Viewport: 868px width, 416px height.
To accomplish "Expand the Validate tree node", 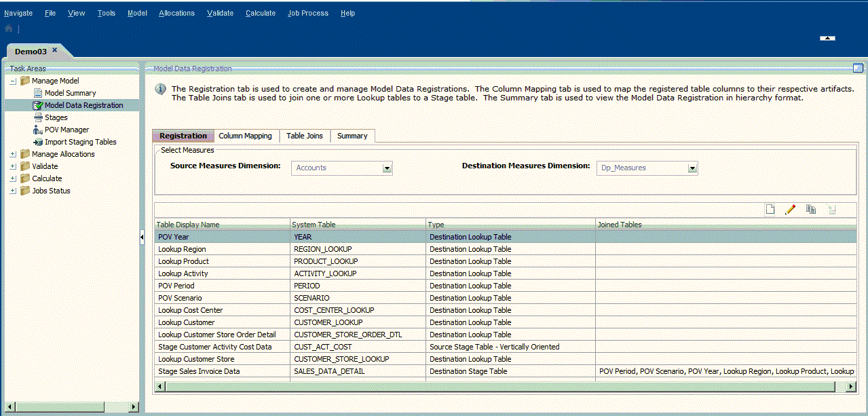I will tap(13, 166).
